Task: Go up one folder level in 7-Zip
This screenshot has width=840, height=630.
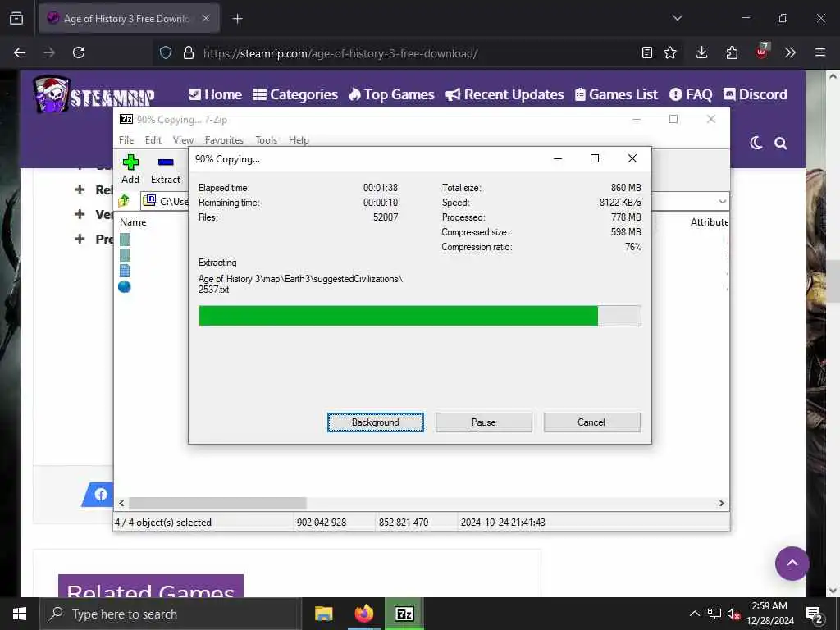Action: [125, 201]
